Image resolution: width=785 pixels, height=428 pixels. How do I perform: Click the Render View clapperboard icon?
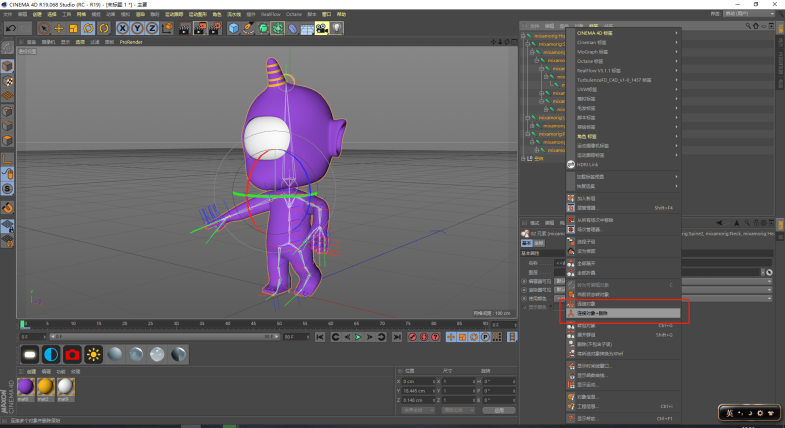click(x=184, y=28)
